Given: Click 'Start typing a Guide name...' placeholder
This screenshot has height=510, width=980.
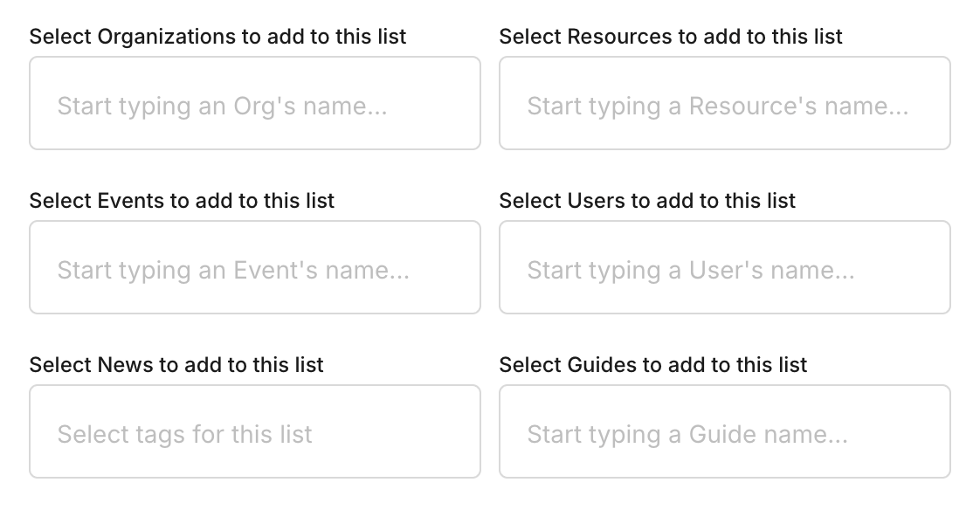Looking at the screenshot, I should [687, 434].
